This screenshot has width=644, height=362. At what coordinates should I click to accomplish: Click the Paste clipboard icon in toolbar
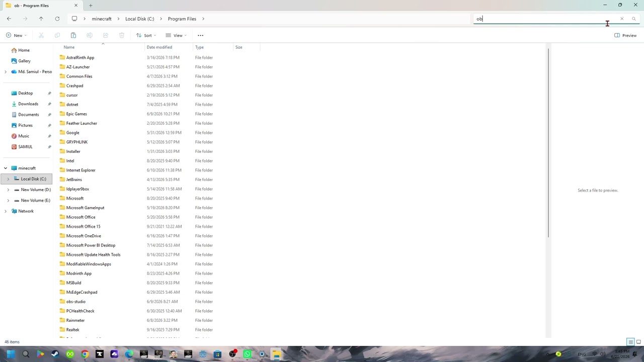point(73,35)
